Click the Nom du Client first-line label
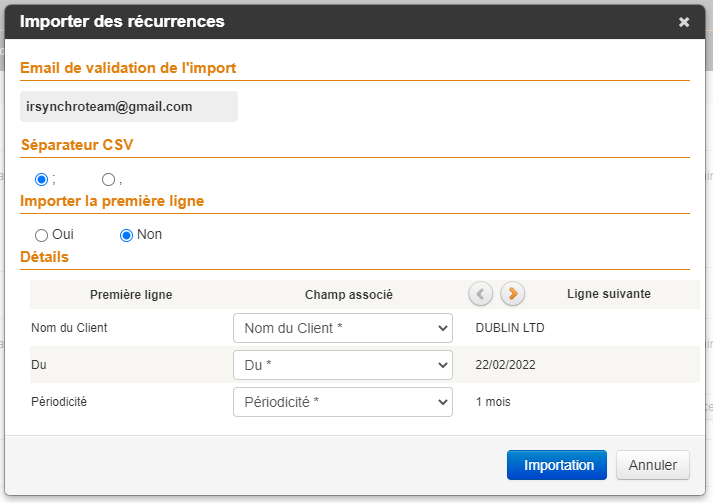The image size is (713, 503). [x=69, y=328]
